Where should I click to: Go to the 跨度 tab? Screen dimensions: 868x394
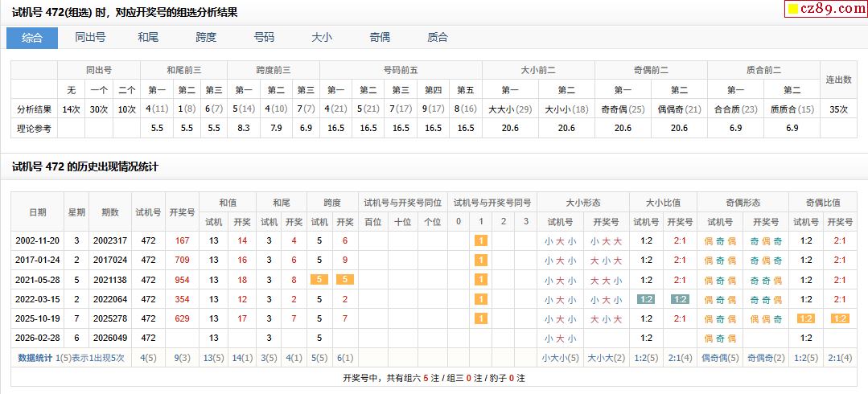206,38
